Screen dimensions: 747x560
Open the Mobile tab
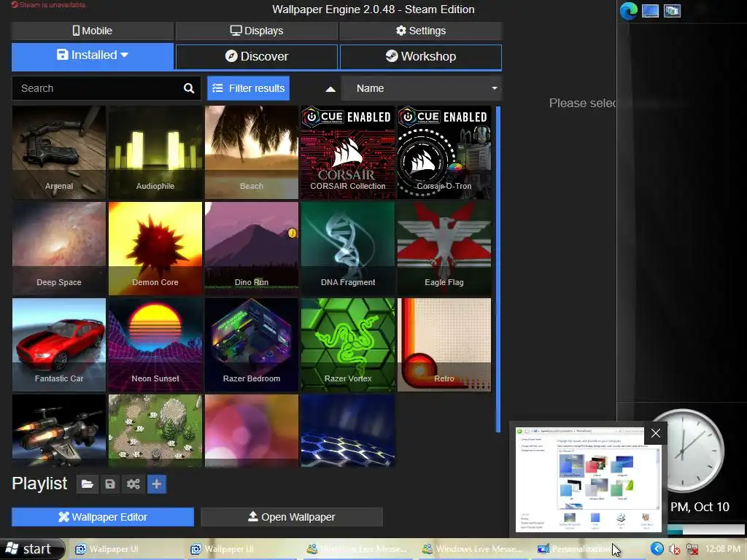pos(93,31)
